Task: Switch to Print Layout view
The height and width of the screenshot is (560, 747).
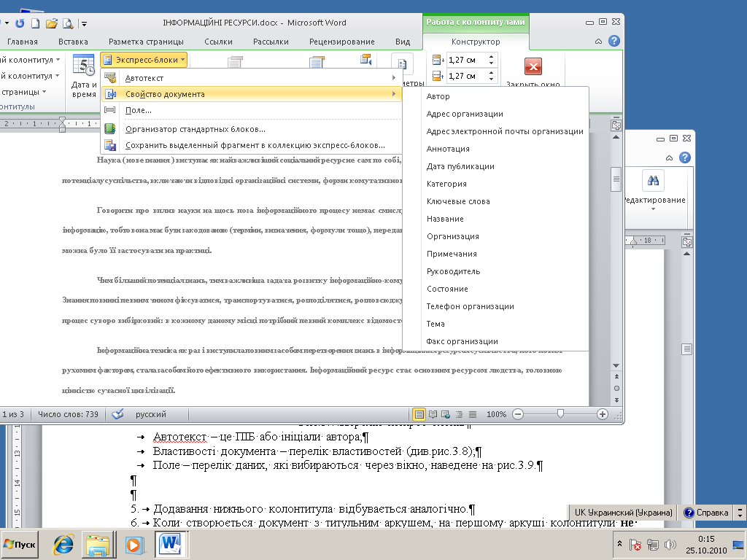Action: (419, 414)
